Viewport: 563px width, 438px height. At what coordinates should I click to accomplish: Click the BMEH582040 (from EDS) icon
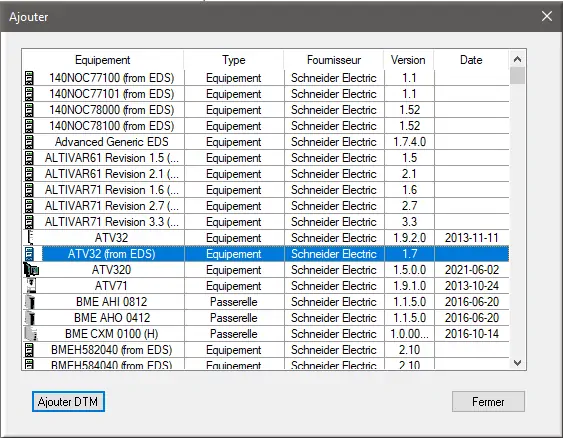(x=29, y=350)
